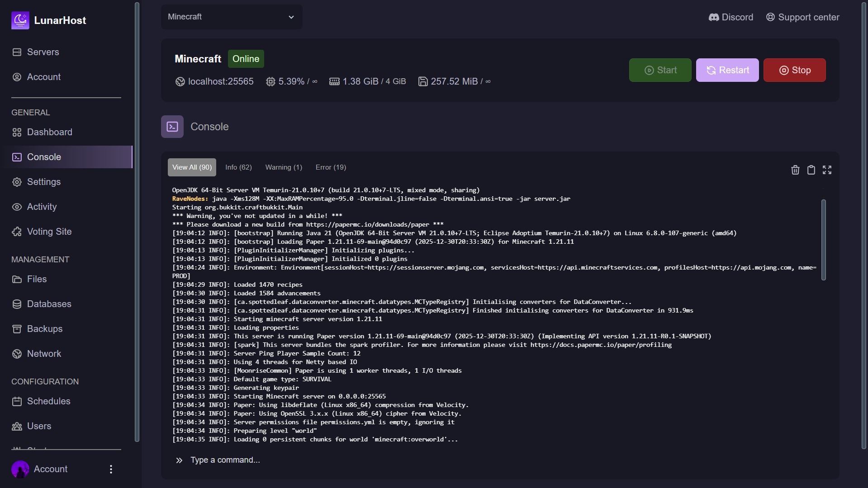
Task: Copy console output with clipboard icon
Action: point(811,170)
